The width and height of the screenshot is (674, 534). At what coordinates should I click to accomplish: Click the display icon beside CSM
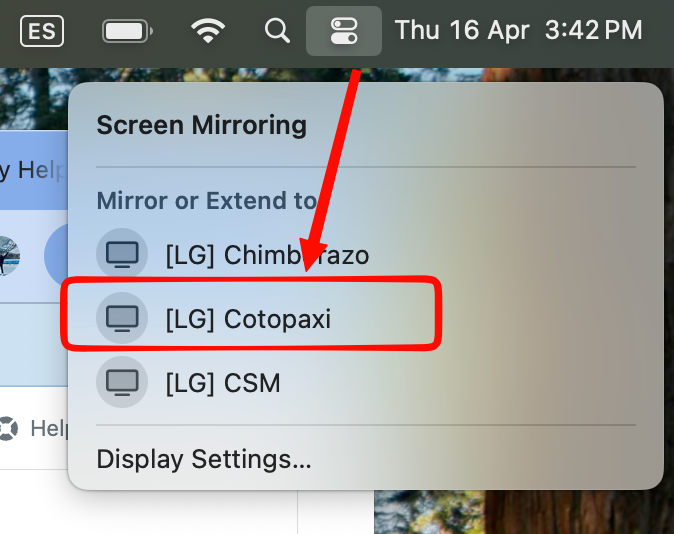pos(122,382)
